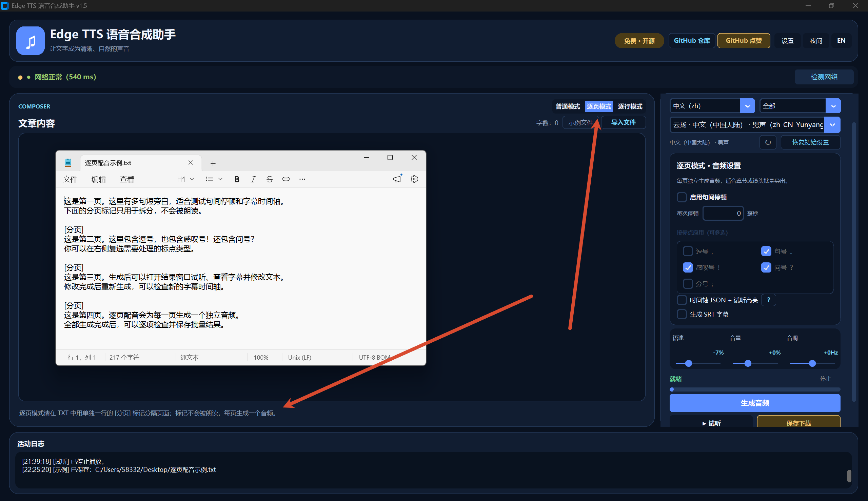Click the activity log scrollbar
Image resolution: width=868 pixels, height=501 pixels.
(x=849, y=476)
